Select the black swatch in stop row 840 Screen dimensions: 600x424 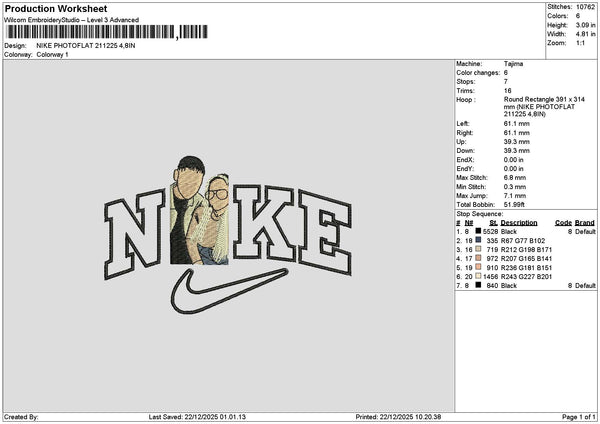pos(478,285)
